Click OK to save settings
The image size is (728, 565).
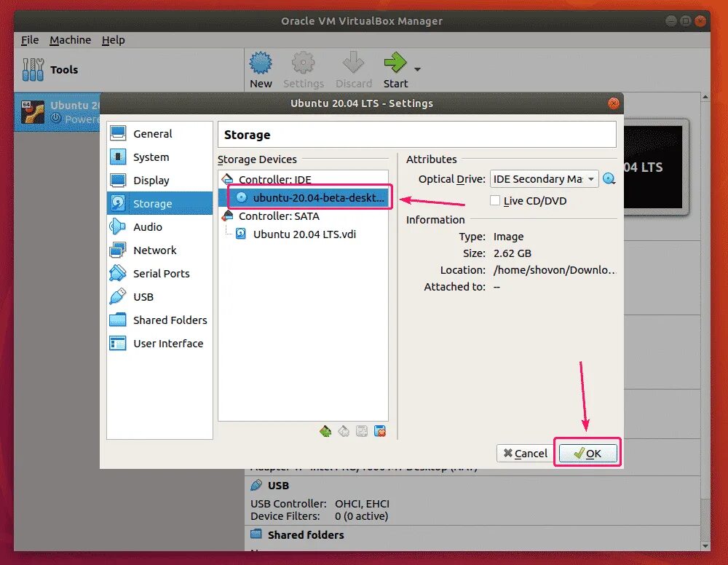coord(587,453)
